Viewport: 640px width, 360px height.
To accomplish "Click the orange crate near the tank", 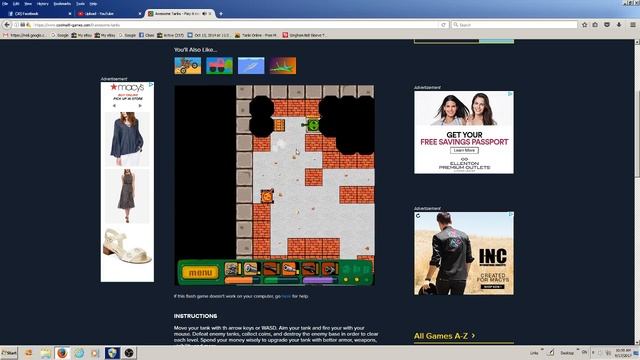I will (280, 125).
